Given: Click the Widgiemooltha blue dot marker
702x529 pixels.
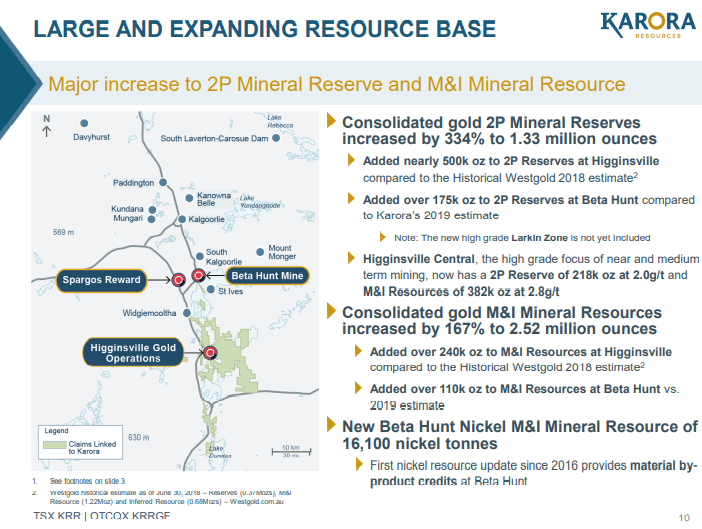Looking at the screenshot, I should [x=187, y=313].
